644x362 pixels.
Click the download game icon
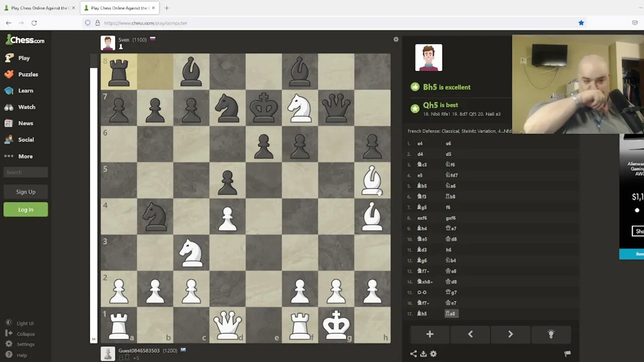click(424, 354)
